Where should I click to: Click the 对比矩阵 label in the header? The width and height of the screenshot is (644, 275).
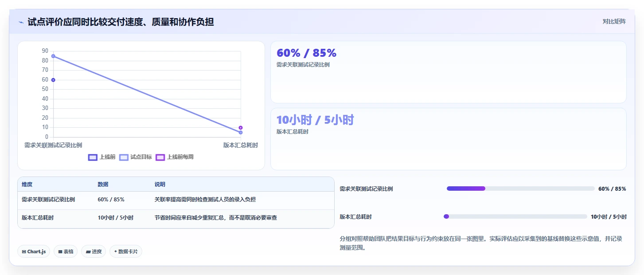(x=614, y=21)
